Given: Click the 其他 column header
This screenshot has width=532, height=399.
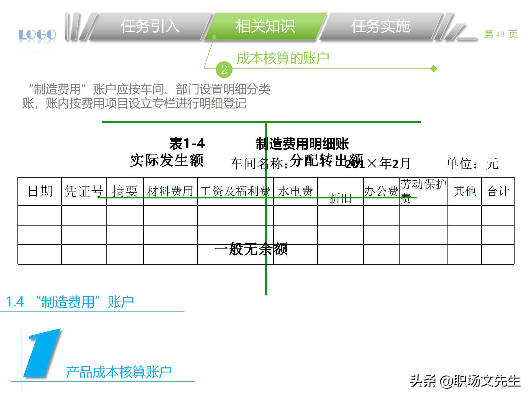Looking at the screenshot, I should click(465, 191).
